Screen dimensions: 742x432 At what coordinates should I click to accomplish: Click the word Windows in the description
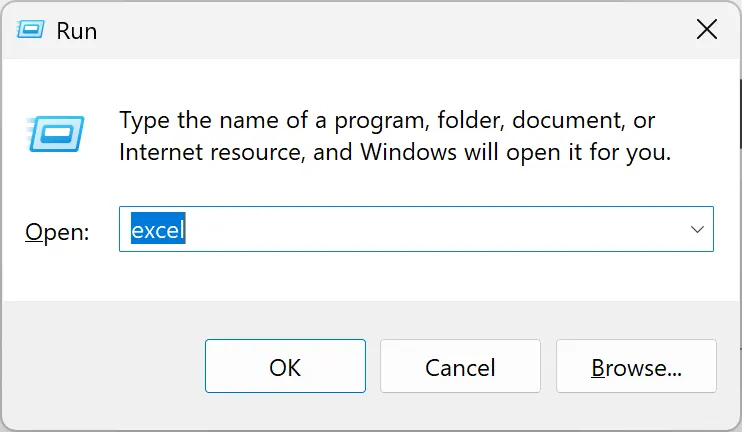(408, 152)
